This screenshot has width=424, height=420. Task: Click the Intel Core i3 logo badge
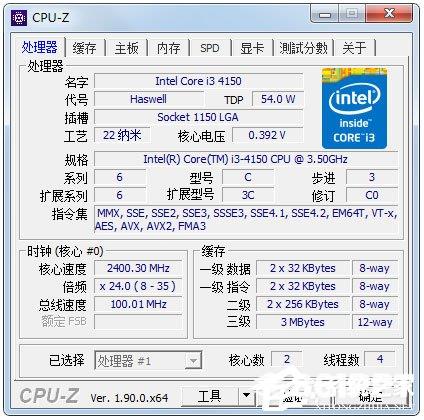click(x=354, y=108)
